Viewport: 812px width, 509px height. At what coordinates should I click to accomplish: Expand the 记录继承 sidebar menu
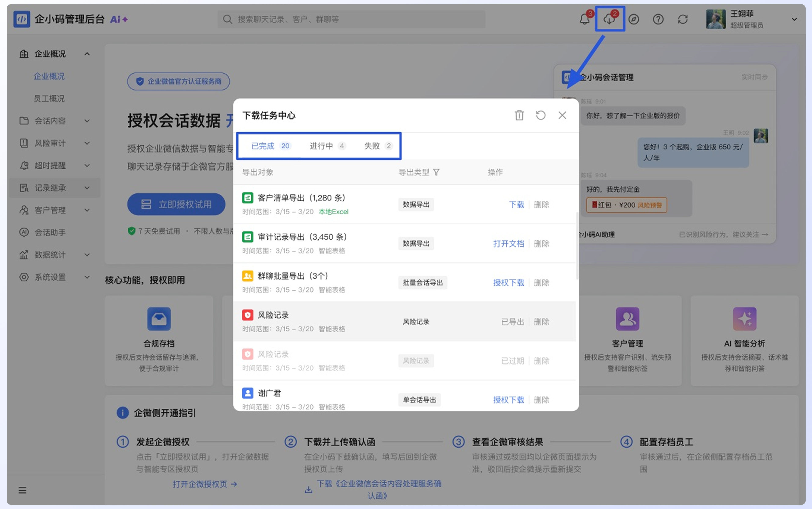pos(87,188)
